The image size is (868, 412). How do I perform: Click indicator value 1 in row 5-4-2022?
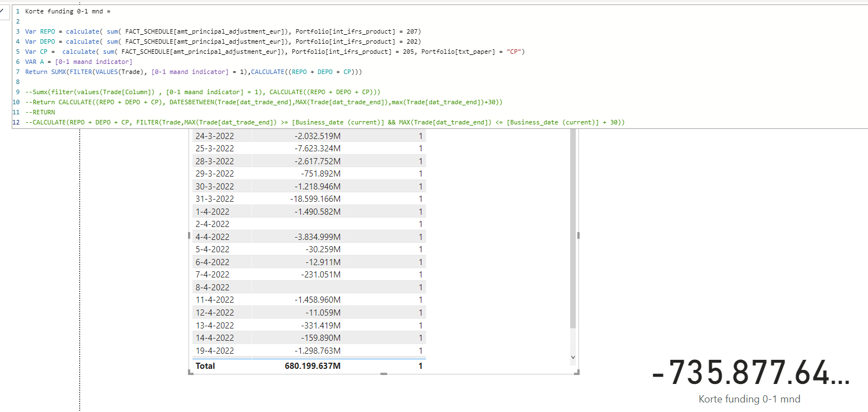(420, 249)
